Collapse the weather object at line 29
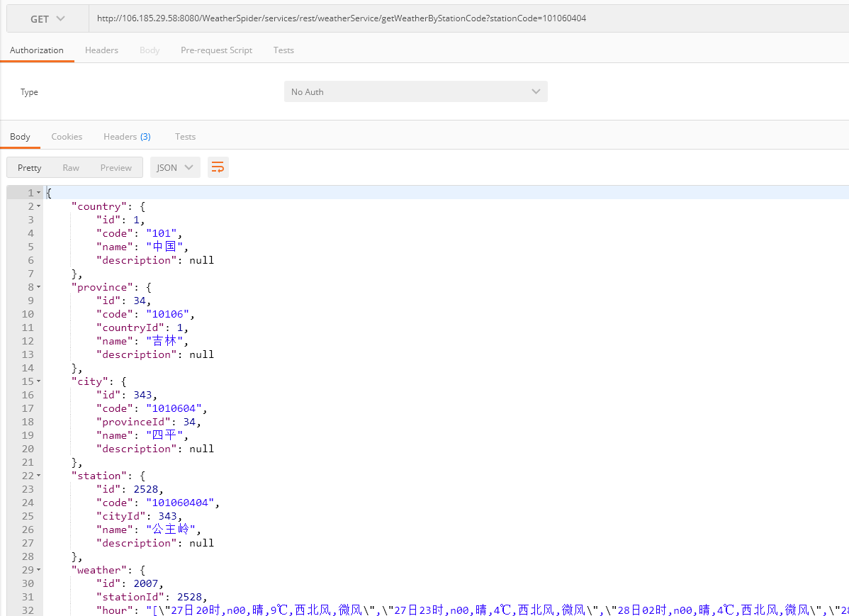 pos(38,569)
